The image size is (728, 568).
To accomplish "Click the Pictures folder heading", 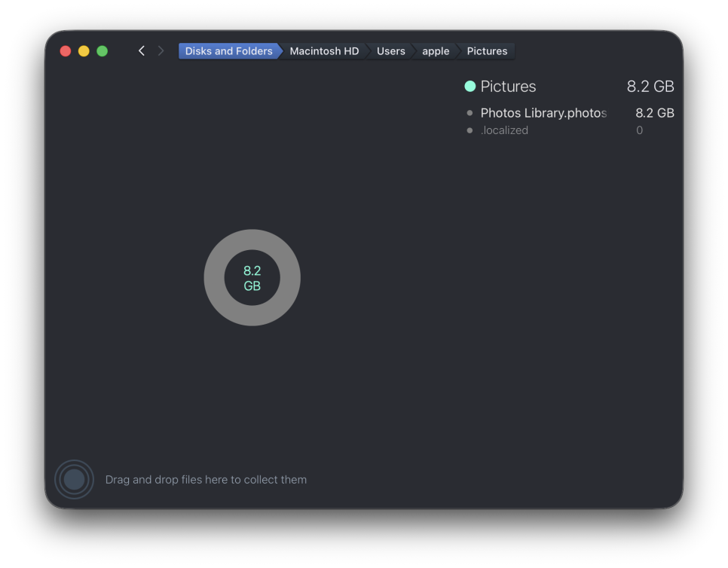I will tap(508, 87).
